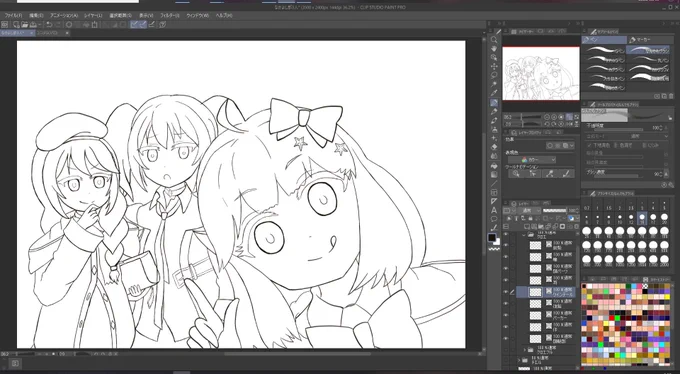Hide the パーカー layer eye
The height and width of the screenshot is (374, 680).
[506, 315]
